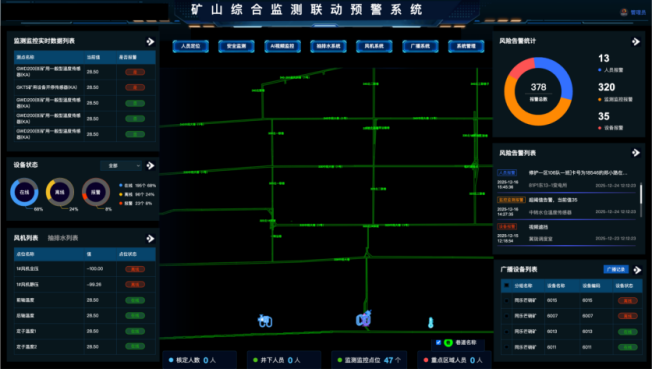Screen dimensions: 652x369
Task: Click the 报警 red donut chart
Action: click(96, 192)
